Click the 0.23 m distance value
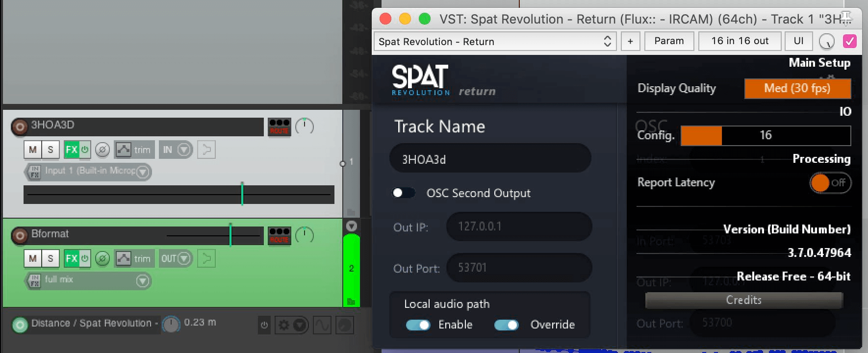Screen dimensions: 868x353 tap(200, 323)
